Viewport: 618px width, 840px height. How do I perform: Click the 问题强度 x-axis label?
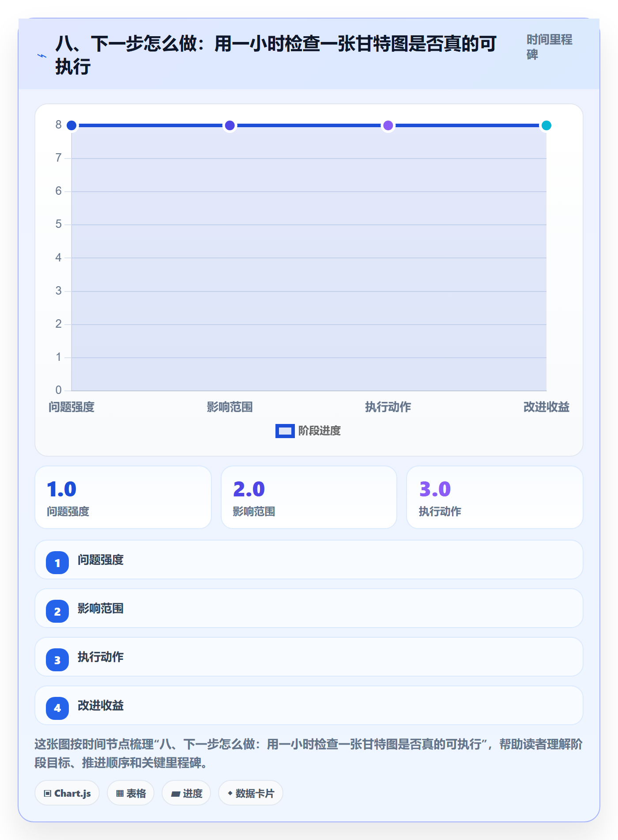click(x=72, y=407)
